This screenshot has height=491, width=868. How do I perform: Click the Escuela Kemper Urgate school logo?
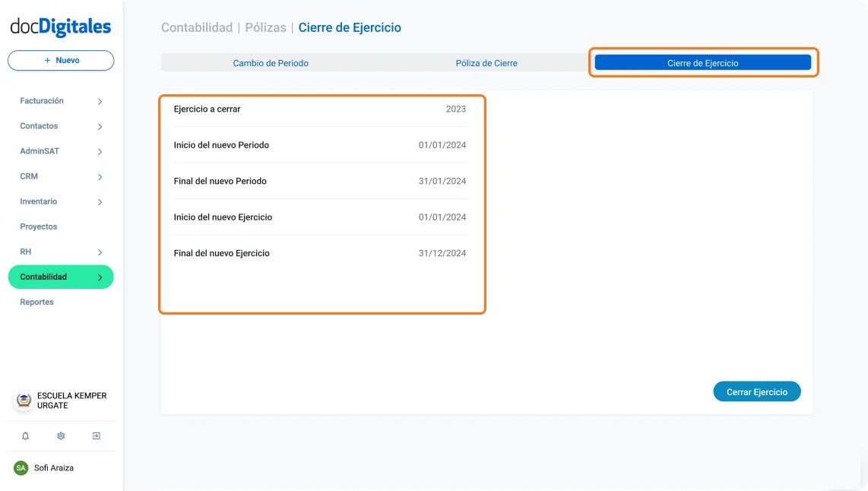24,401
